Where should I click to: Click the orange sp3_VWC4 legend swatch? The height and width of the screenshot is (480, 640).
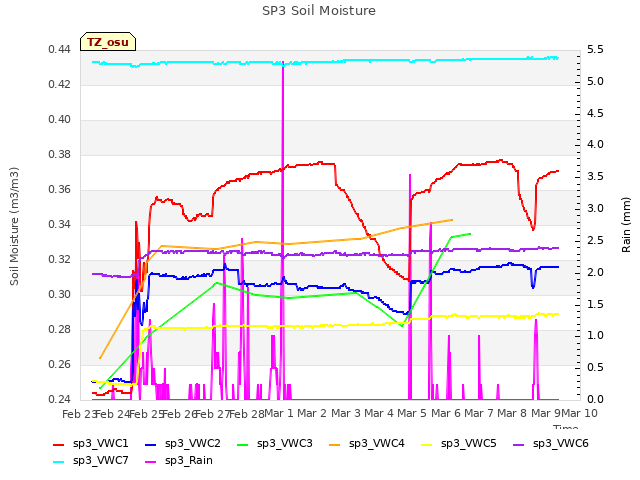pos(335,444)
